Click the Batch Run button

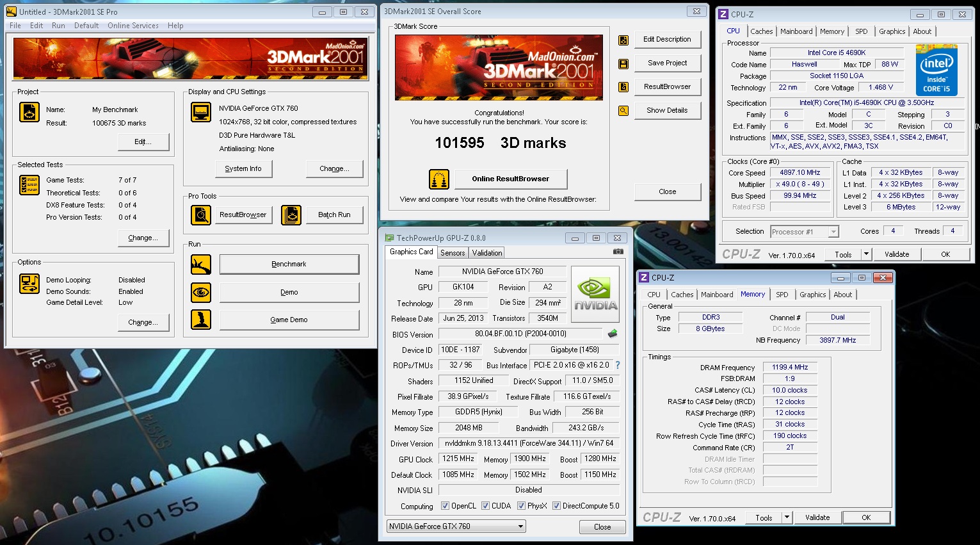click(334, 215)
